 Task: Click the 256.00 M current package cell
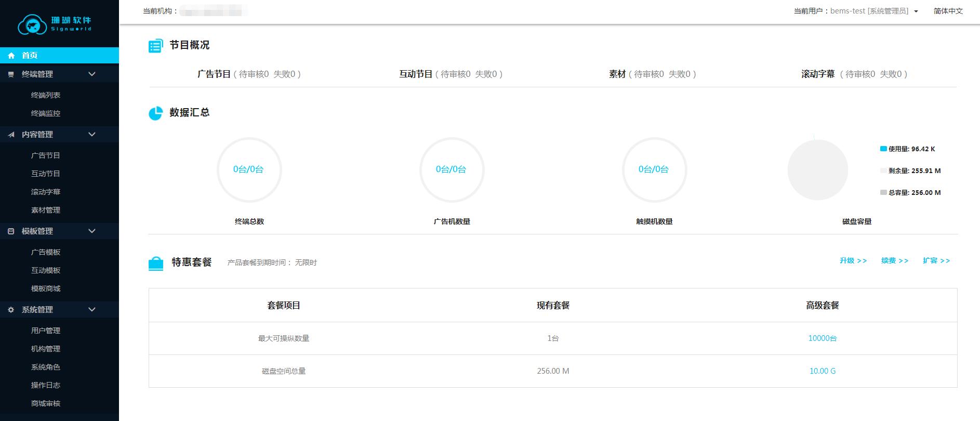(x=553, y=371)
